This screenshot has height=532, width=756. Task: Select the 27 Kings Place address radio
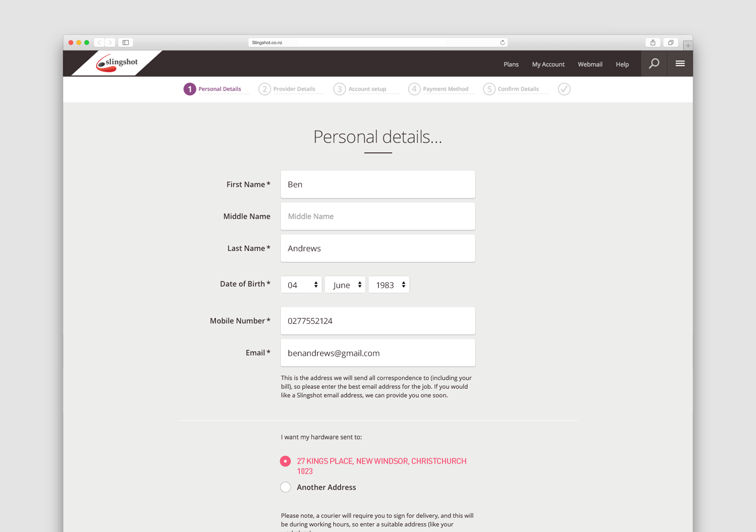tap(285, 461)
